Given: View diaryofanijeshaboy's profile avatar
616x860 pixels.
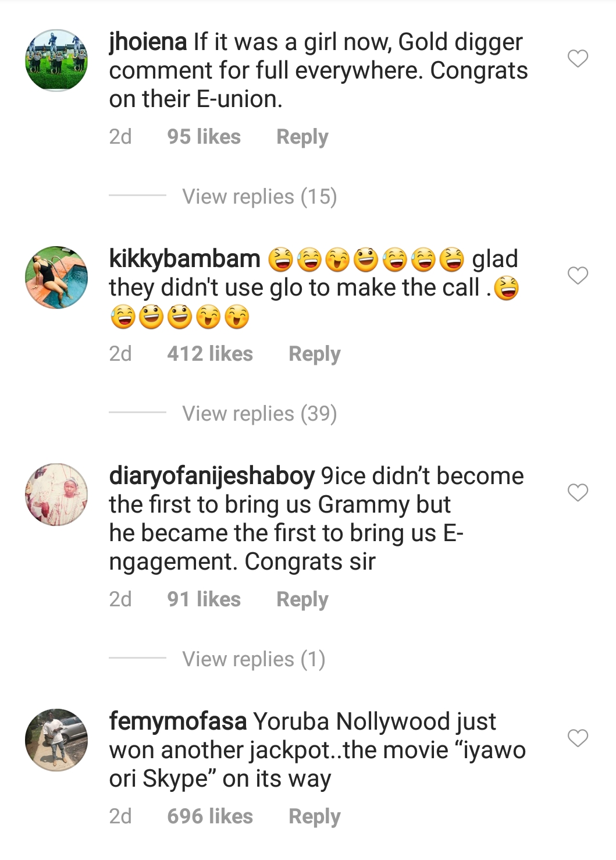Looking at the screenshot, I should [x=56, y=495].
